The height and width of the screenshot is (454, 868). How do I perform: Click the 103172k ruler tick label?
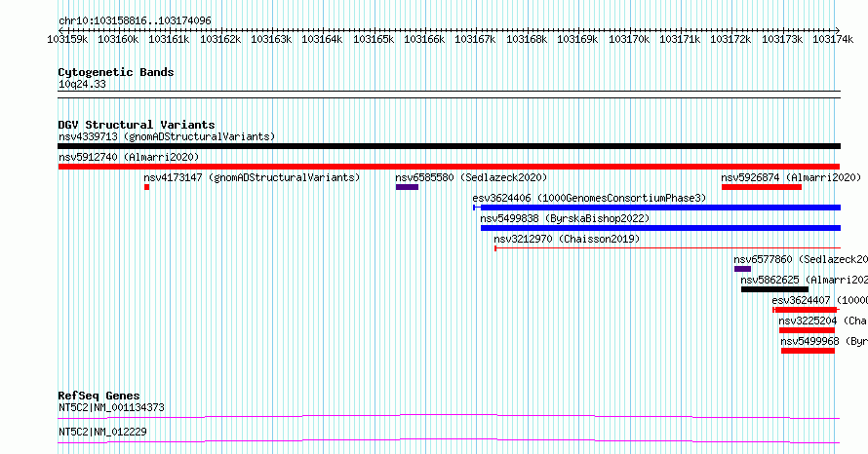tap(730, 39)
